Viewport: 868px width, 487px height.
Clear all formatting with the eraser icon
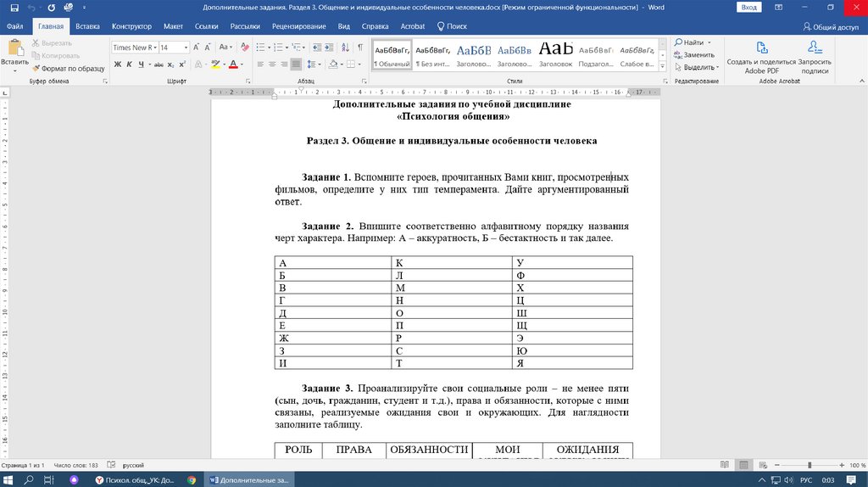click(245, 48)
